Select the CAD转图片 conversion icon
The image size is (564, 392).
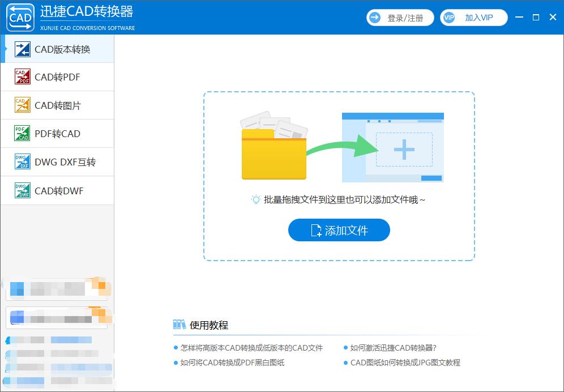pos(22,105)
